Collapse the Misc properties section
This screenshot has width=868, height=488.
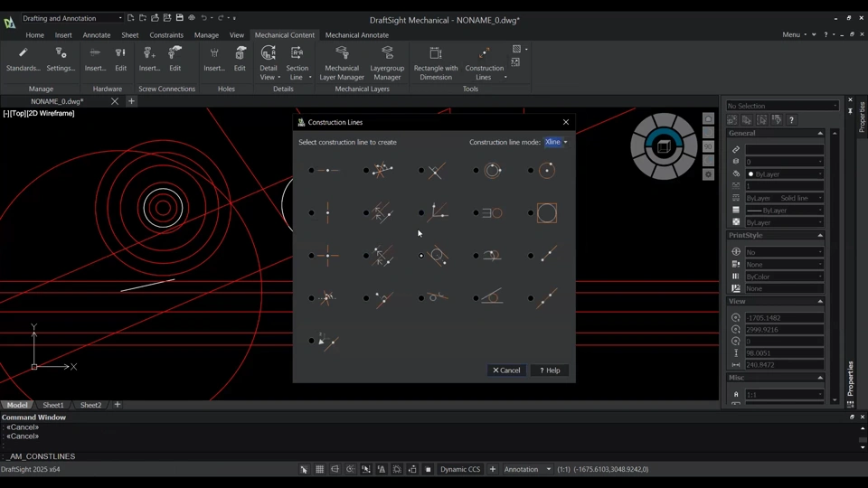[x=820, y=378]
